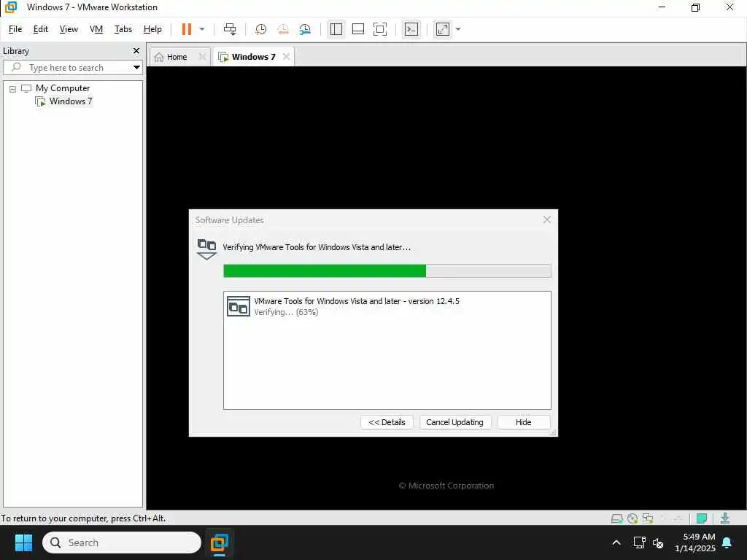Click the CD/DVD drive status icon
The height and width of the screenshot is (560, 747).
click(632, 518)
